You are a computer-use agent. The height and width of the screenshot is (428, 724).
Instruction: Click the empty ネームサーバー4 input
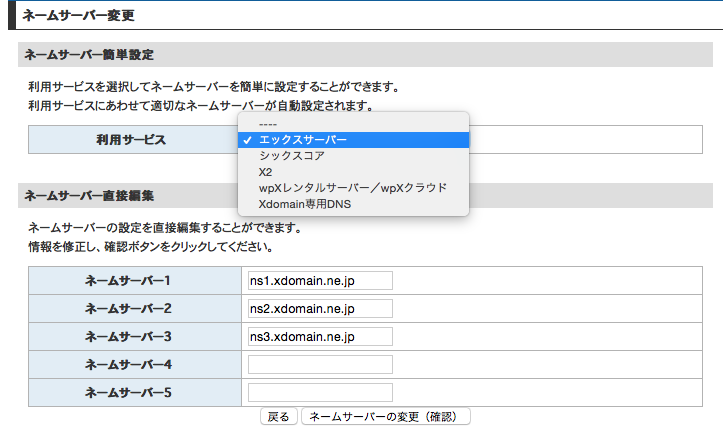point(320,364)
